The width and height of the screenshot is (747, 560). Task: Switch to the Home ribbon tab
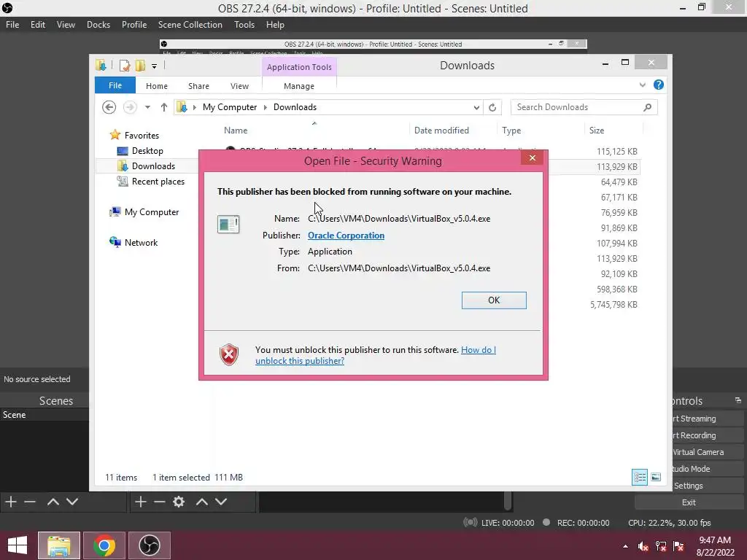[x=156, y=86]
